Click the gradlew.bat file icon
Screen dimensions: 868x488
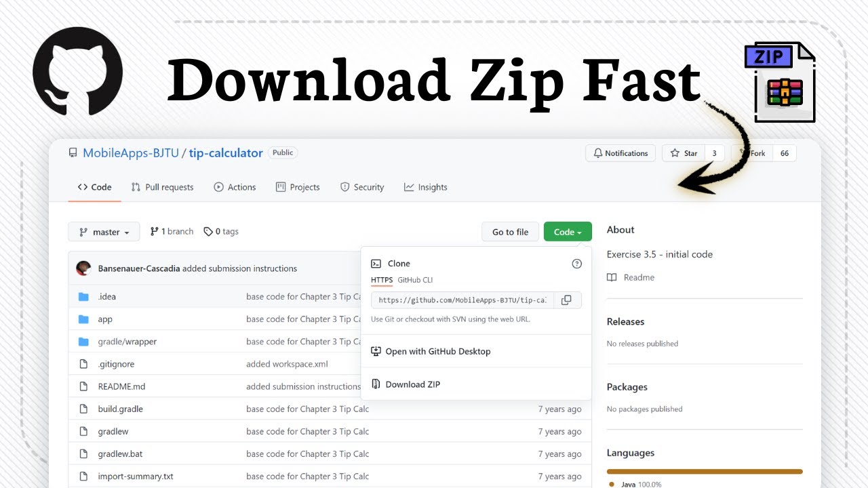pos(84,453)
